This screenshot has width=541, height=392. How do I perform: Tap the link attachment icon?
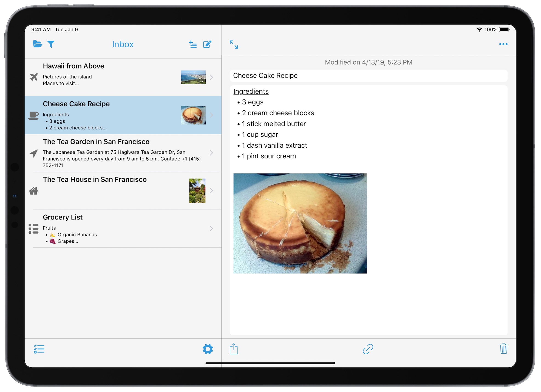click(368, 349)
